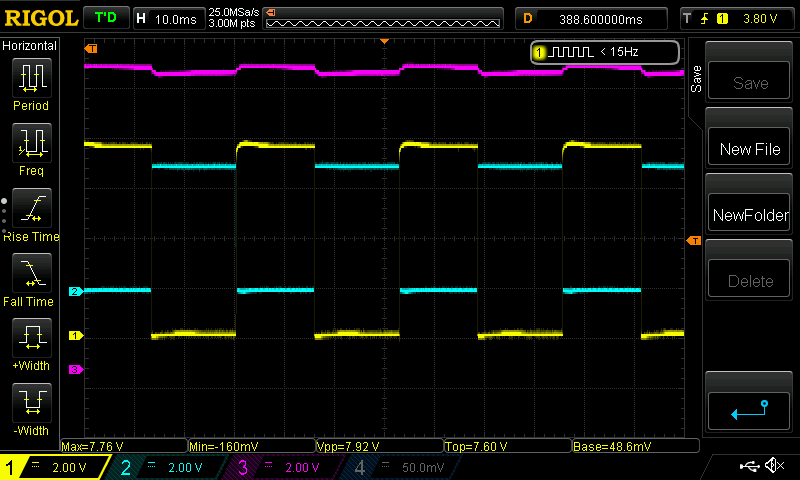Click the T marker at top-left of grid

tap(91, 48)
